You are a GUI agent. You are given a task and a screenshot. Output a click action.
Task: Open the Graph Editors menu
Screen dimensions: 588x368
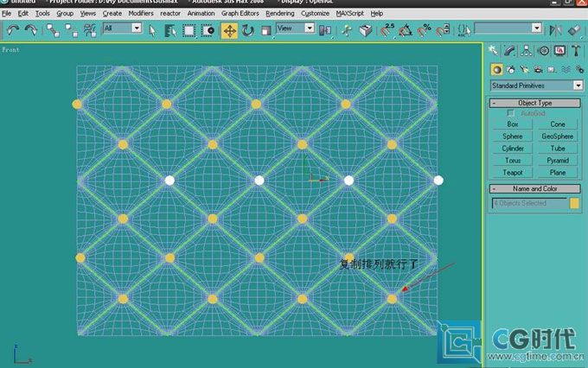coord(240,13)
